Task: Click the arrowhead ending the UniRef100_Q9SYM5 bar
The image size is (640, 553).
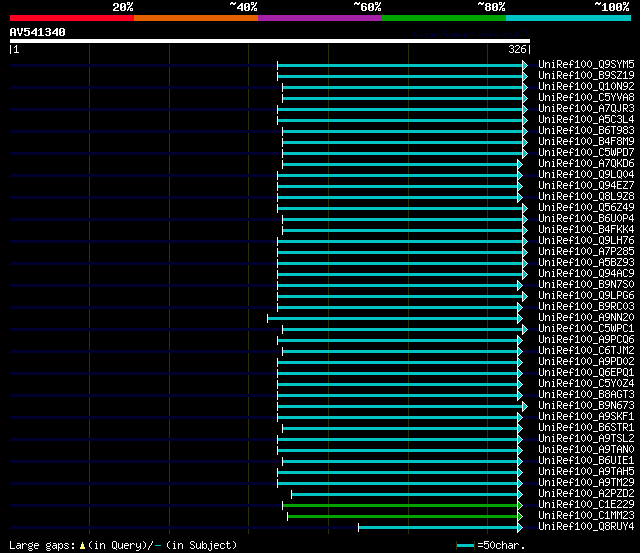Action: (525, 65)
